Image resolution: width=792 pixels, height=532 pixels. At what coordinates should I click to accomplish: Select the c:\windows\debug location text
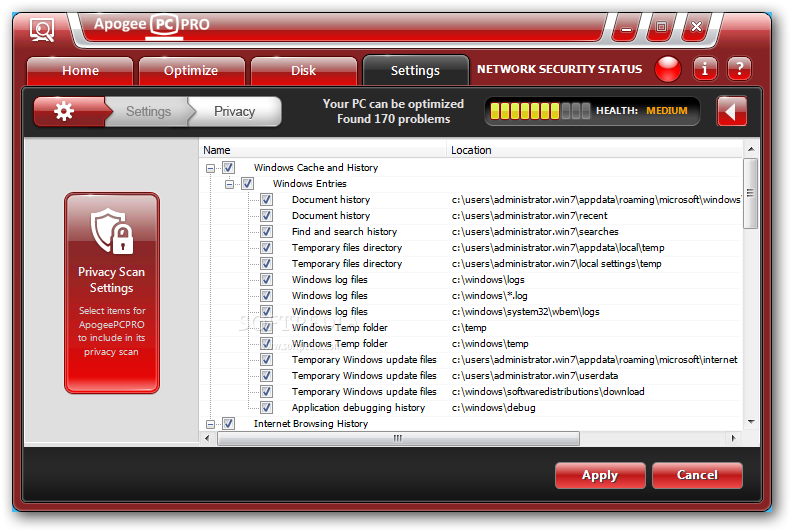pos(493,408)
